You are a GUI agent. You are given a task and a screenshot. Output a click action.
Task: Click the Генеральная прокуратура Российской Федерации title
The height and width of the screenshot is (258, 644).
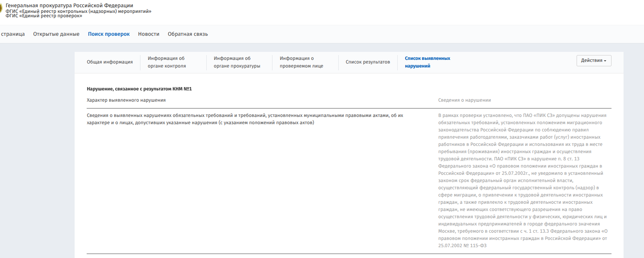[69, 6]
